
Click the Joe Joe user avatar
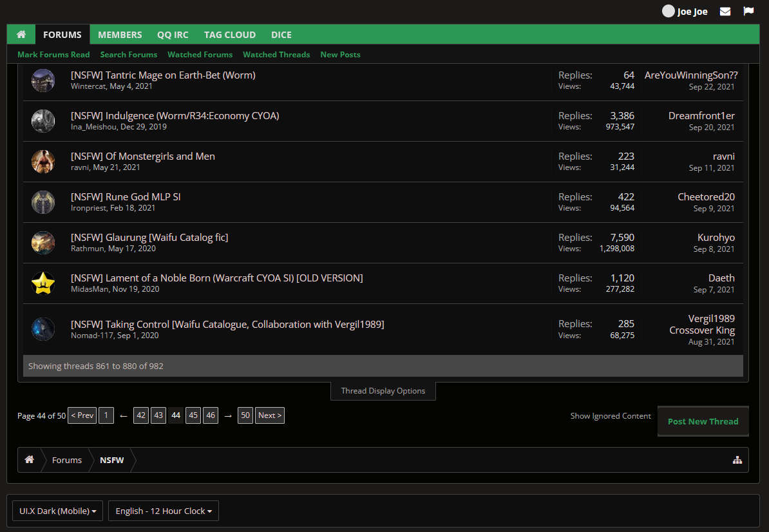point(669,12)
